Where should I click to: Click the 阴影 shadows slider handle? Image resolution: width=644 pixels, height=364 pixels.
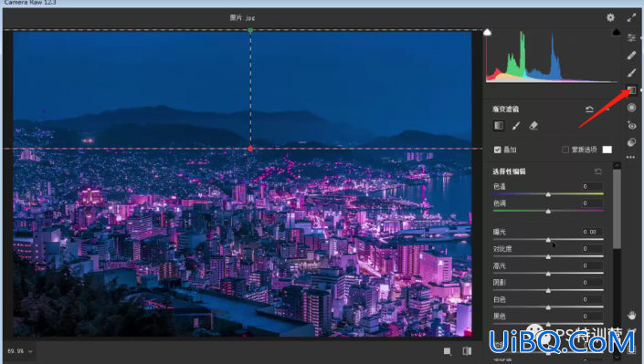[548, 290]
